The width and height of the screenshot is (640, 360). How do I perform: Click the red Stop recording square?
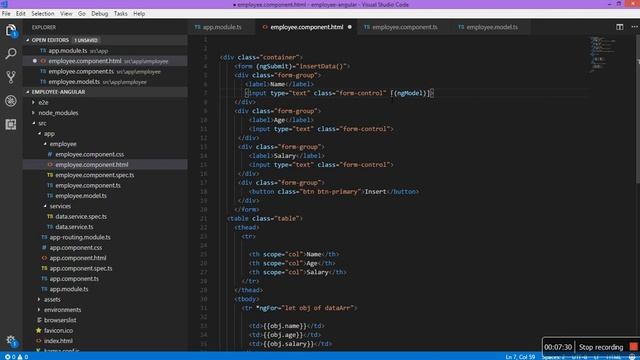(633, 347)
